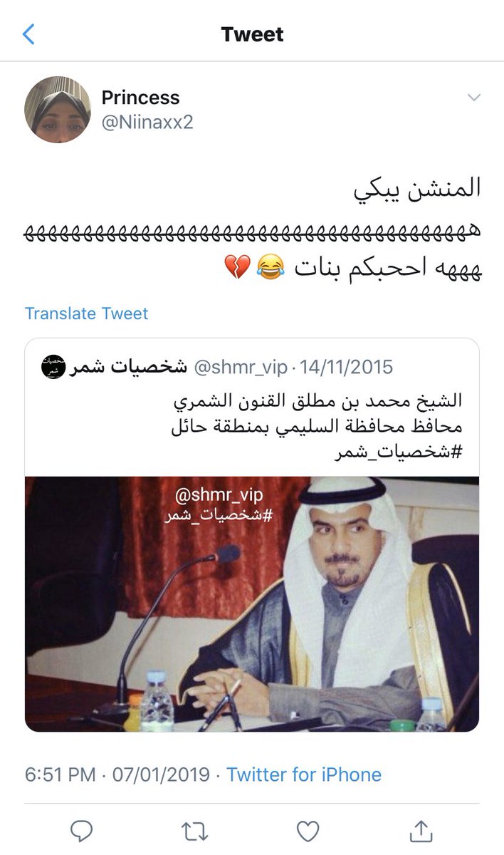This screenshot has width=504, height=855.
Task: Click Translate Tweet link
Action: pyautogui.click(x=87, y=313)
